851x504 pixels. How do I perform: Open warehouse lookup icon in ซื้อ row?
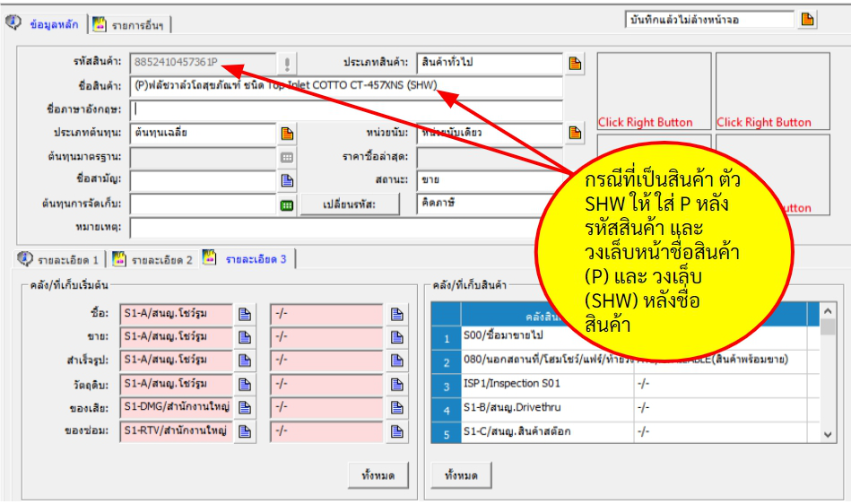coord(245,315)
